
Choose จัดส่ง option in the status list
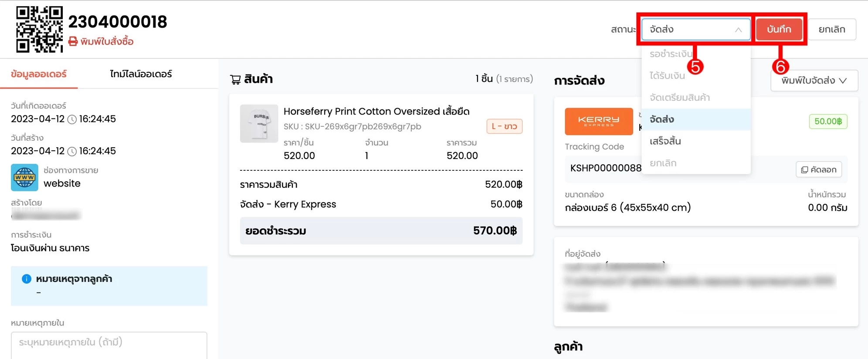point(662,119)
